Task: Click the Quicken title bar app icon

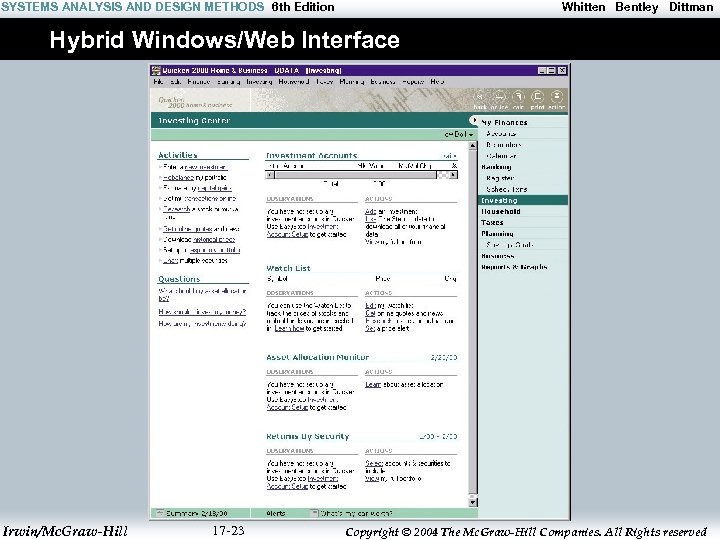Action: pyautogui.click(x=156, y=70)
